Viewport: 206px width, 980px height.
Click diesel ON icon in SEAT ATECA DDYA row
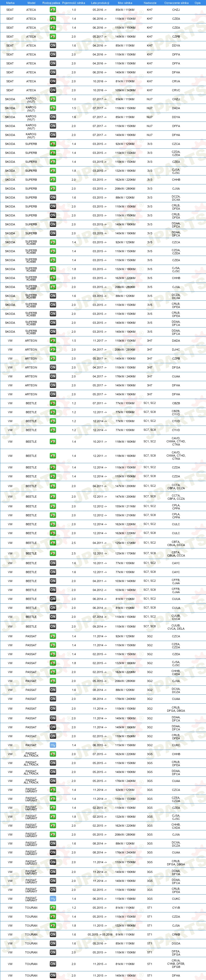[53, 45]
